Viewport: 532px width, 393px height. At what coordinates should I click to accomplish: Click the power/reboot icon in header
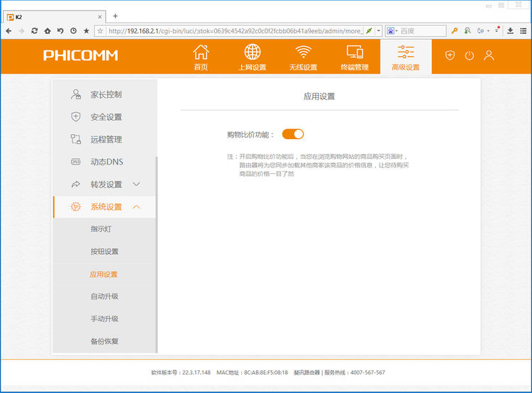click(469, 55)
